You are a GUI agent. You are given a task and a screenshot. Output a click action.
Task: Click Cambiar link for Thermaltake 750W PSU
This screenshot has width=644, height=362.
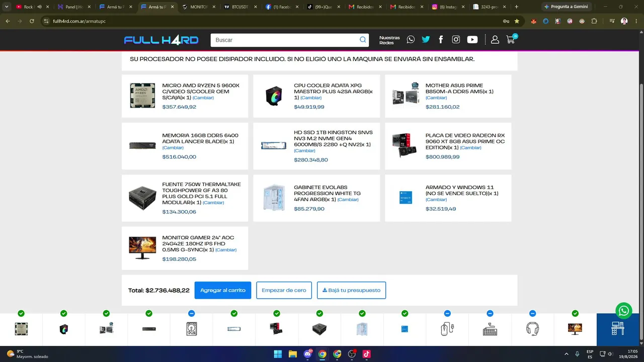pos(213,203)
